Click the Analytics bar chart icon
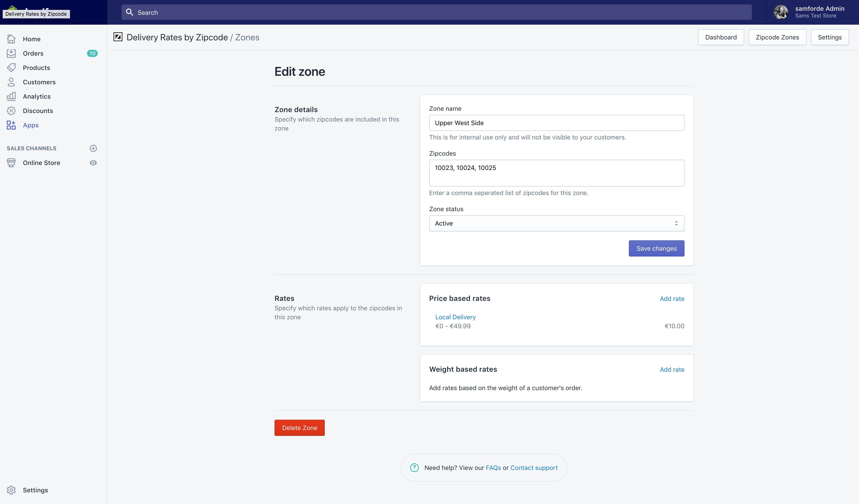The image size is (859, 504). [11, 96]
